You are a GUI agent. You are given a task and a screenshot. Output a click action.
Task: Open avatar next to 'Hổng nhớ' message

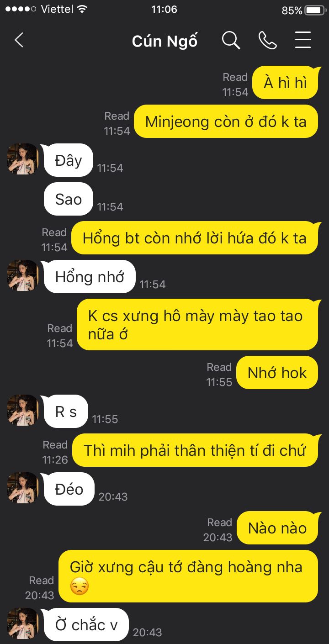click(x=22, y=275)
